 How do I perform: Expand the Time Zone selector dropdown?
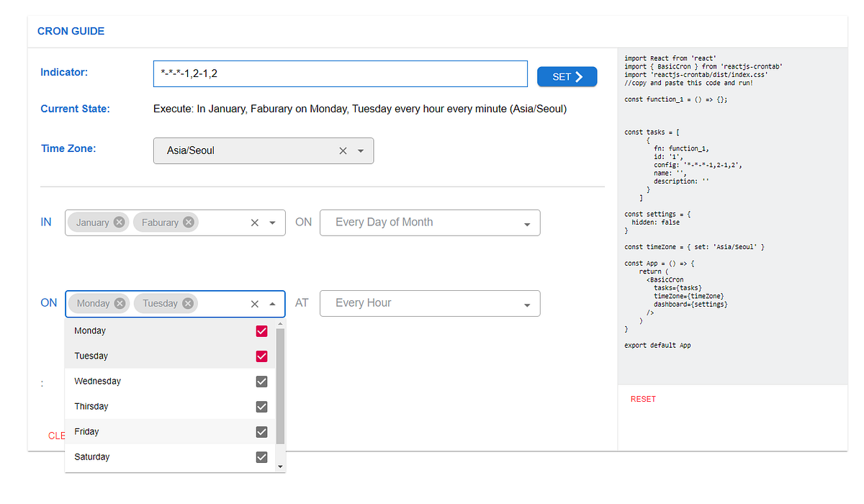tap(360, 150)
